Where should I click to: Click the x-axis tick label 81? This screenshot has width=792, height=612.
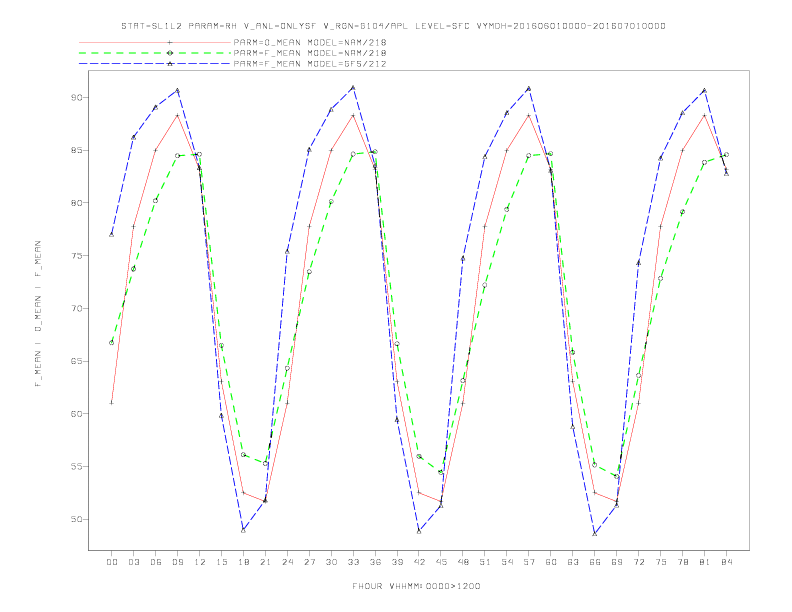(x=705, y=562)
